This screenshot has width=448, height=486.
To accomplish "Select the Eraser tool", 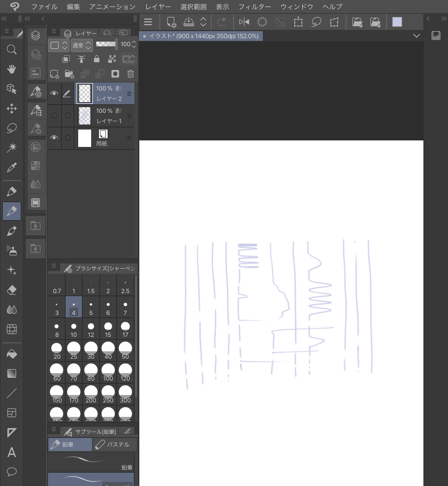I will tap(11, 290).
